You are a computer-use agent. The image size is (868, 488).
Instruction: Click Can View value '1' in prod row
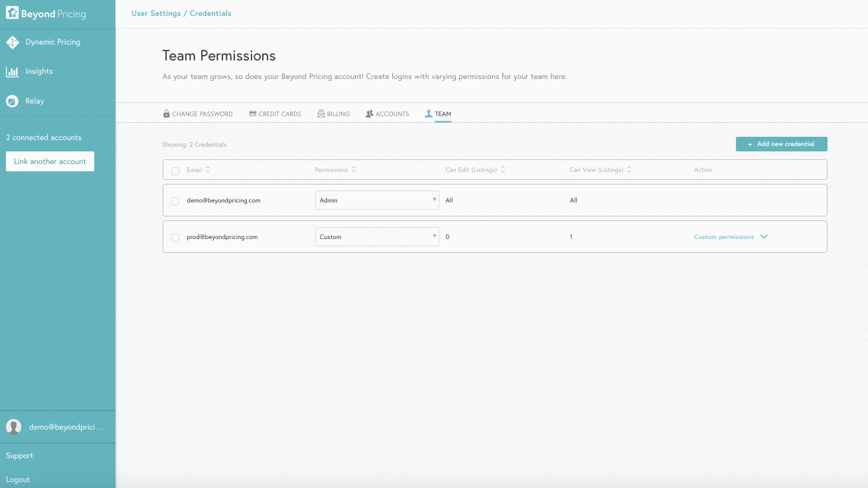(x=571, y=237)
